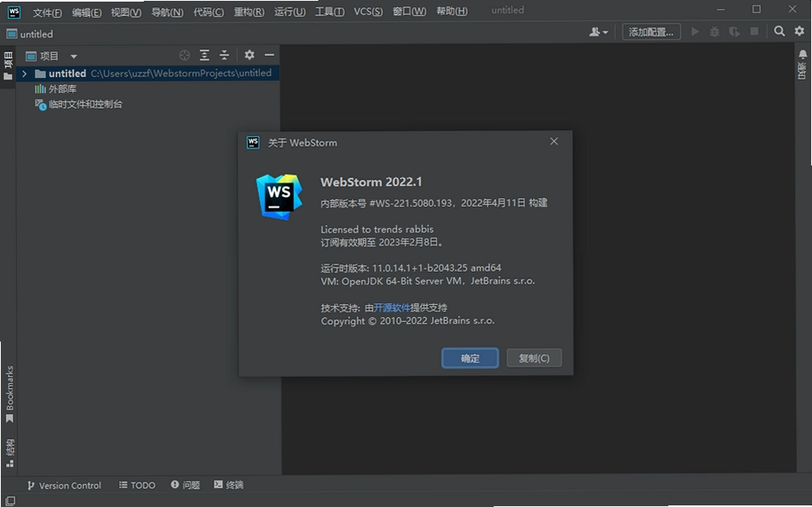
Task: Open the 帮助(H) menu
Action: click(x=451, y=11)
